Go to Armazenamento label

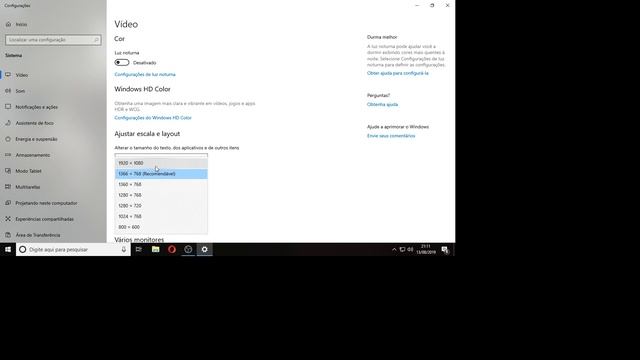[x=33, y=155]
